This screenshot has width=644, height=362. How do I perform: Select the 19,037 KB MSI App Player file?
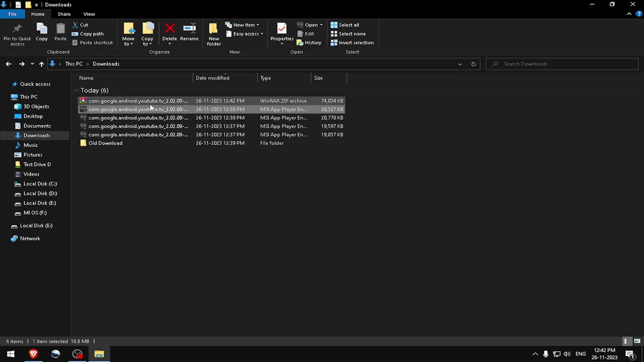[x=211, y=134]
